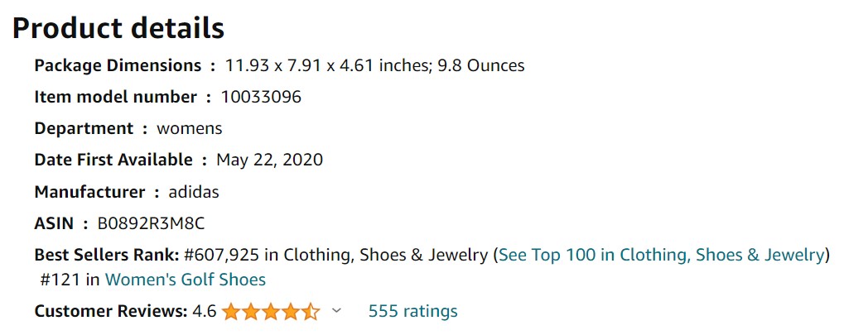
Task: Click the Product details heading
Action: click(x=118, y=27)
